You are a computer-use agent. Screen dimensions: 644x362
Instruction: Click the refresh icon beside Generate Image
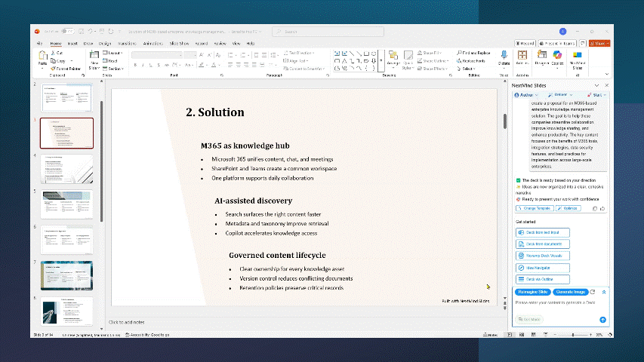pyautogui.click(x=593, y=292)
